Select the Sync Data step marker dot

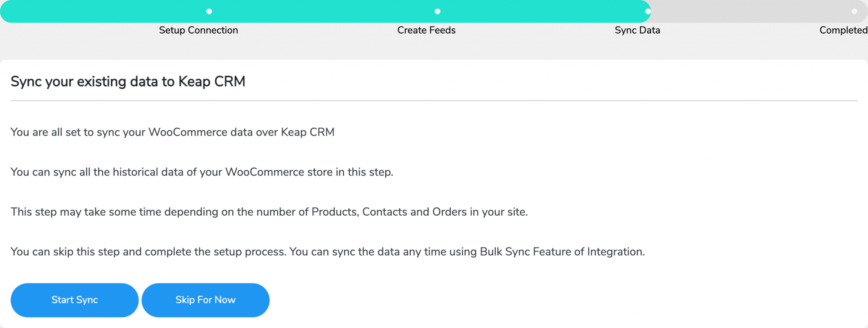coord(647,11)
